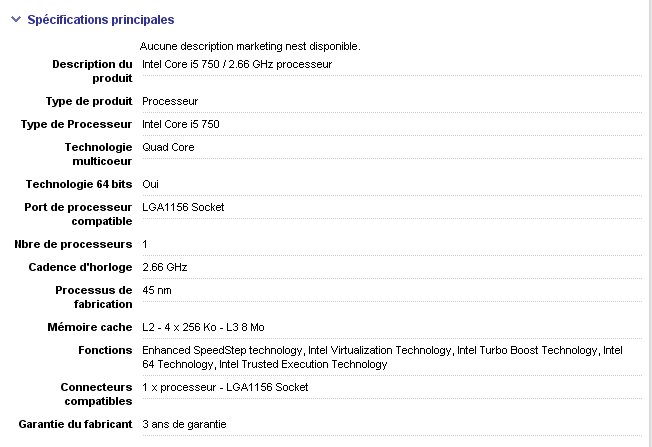Click the 'Aucune description marketing' text line

[x=250, y=46]
